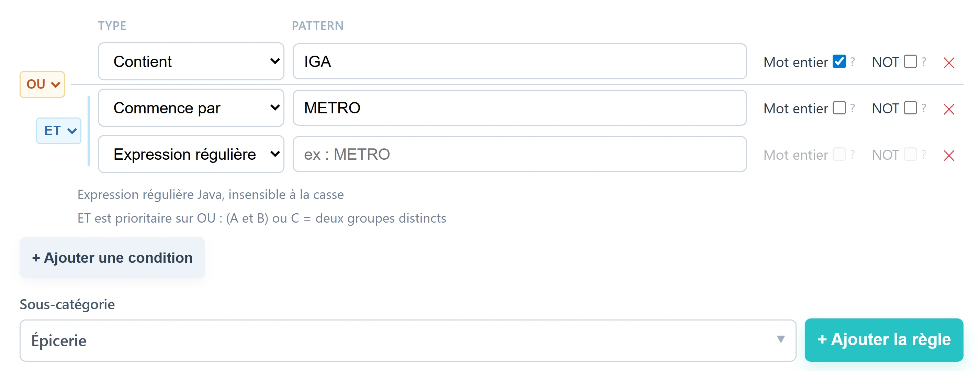Viewport: 980px width, 371px height.
Task: Click + Ajouter une condition
Action: click(112, 257)
